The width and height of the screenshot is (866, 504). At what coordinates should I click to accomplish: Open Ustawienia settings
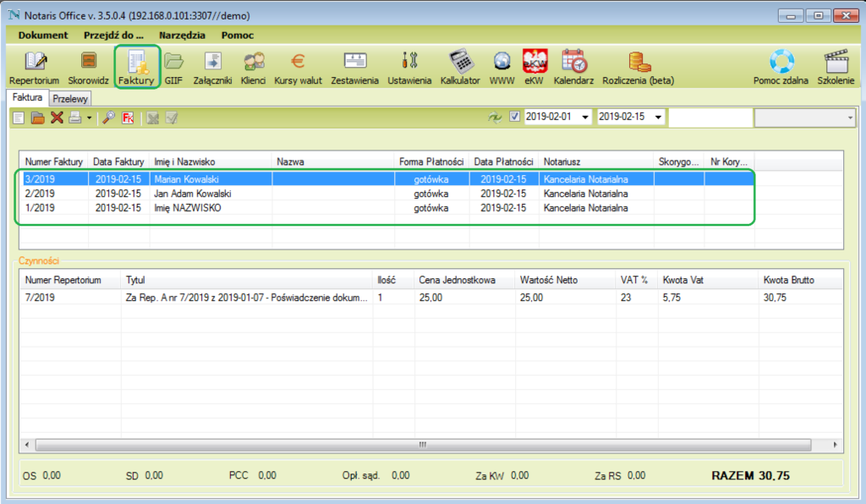(x=409, y=68)
